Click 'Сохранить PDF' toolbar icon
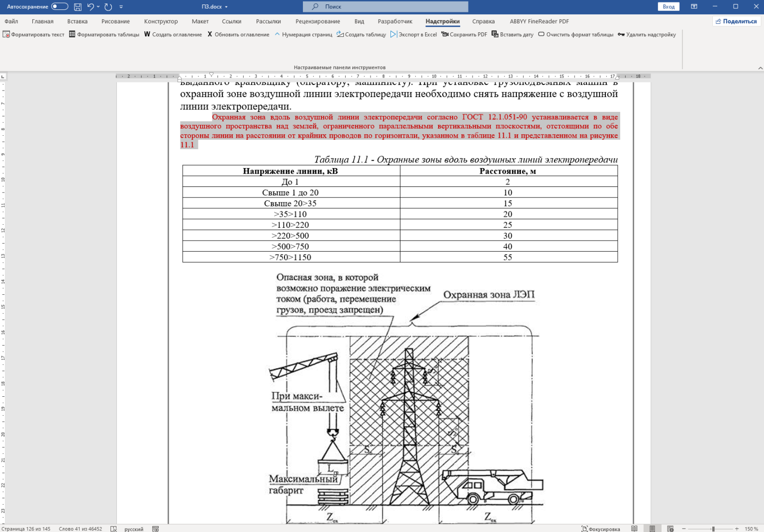 coord(445,34)
